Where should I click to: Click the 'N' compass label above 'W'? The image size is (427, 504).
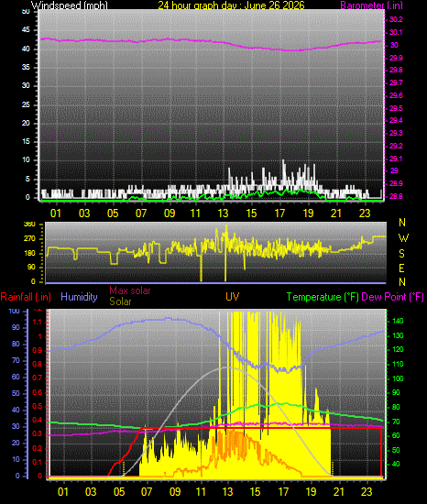pyautogui.click(x=402, y=223)
